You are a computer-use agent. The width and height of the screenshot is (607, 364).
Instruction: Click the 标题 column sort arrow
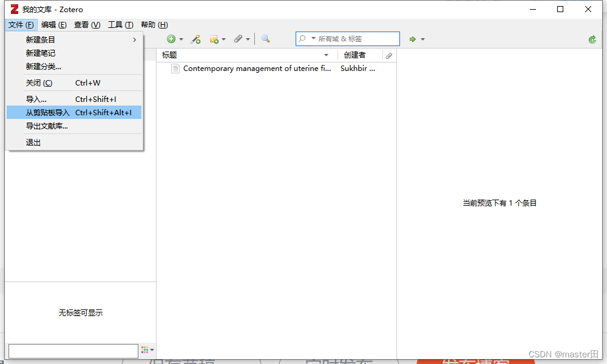[x=327, y=55]
